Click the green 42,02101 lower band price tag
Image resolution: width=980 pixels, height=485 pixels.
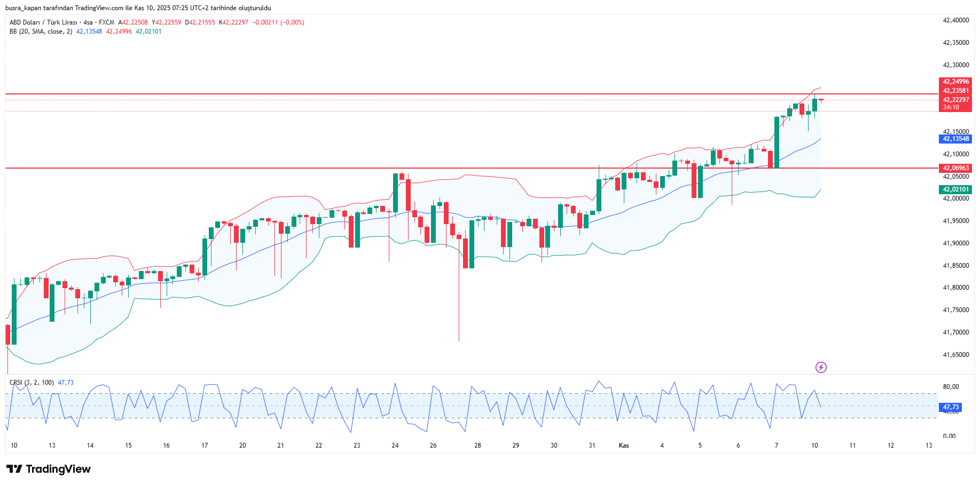point(955,189)
